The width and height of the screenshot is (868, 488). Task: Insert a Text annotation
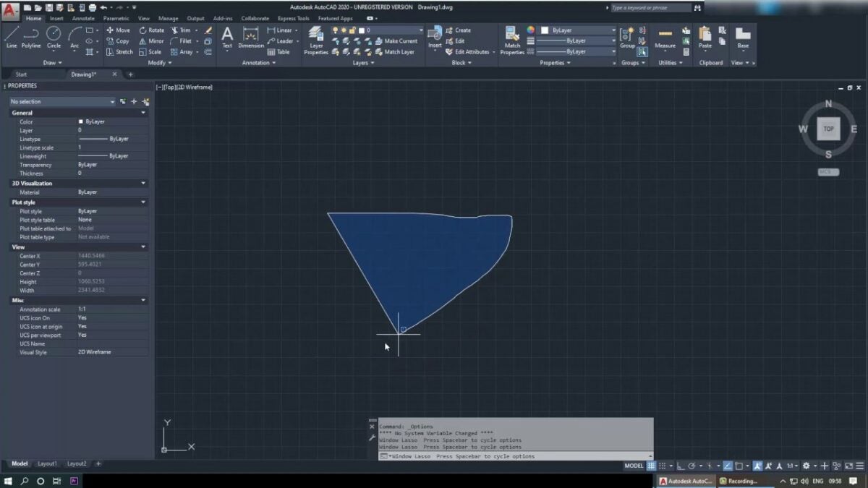pos(227,37)
